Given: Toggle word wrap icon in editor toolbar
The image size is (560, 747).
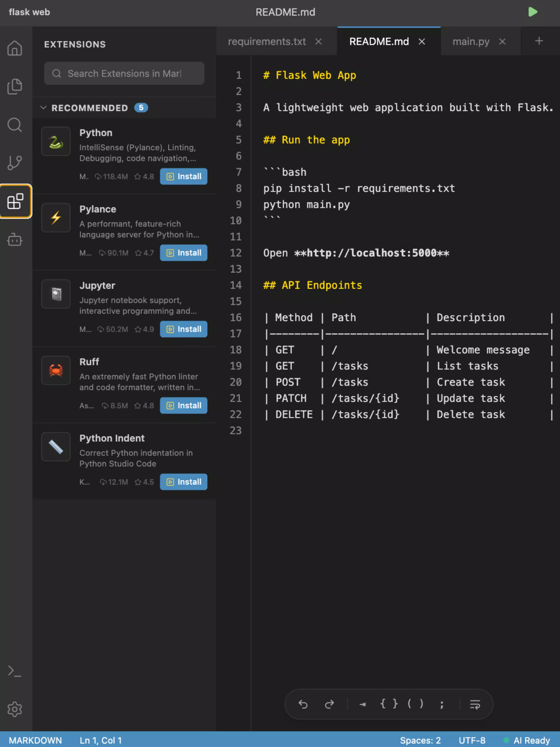Looking at the screenshot, I should (x=475, y=704).
